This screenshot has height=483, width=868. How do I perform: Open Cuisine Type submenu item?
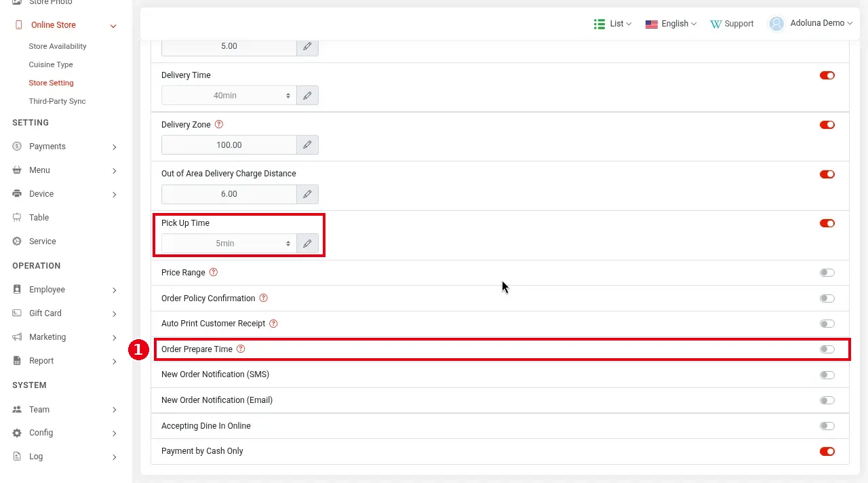(51, 64)
